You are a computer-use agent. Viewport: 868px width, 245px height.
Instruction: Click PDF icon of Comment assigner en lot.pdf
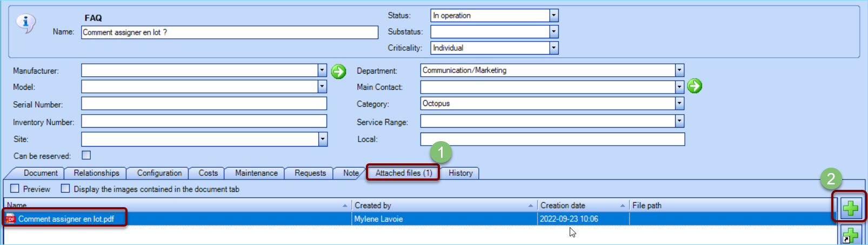pos(10,218)
